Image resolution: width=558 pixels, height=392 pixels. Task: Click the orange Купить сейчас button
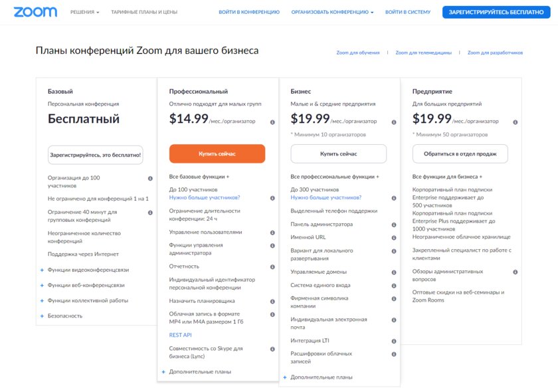[217, 153]
